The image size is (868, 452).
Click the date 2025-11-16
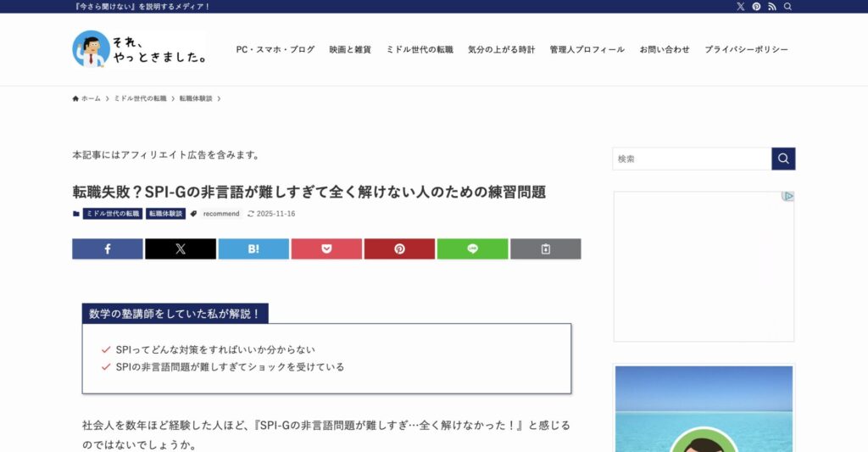point(275,214)
